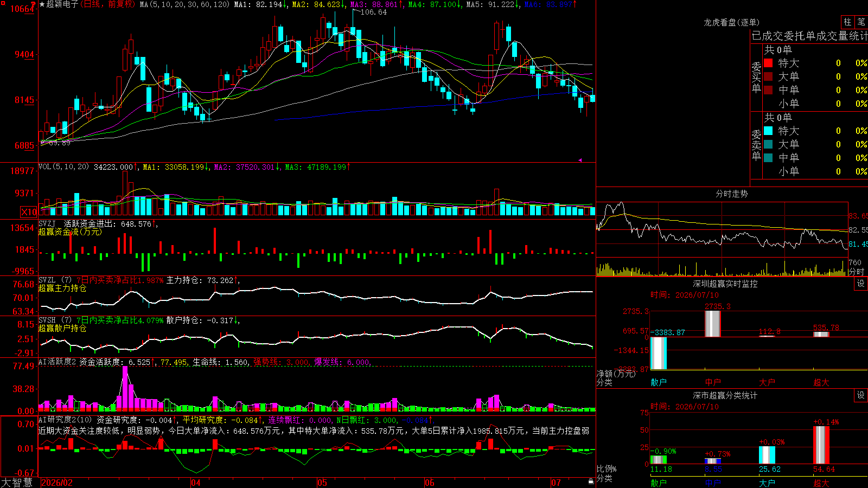Open 设 settings for 深市超赢分类统计

pyautogui.click(x=861, y=395)
